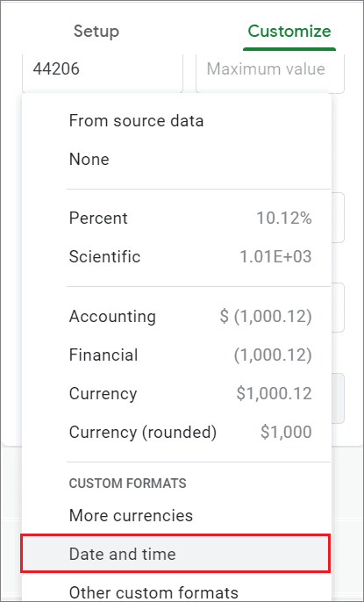
Task: Click the minimum value field showing 44206
Action: (x=103, y=71)
